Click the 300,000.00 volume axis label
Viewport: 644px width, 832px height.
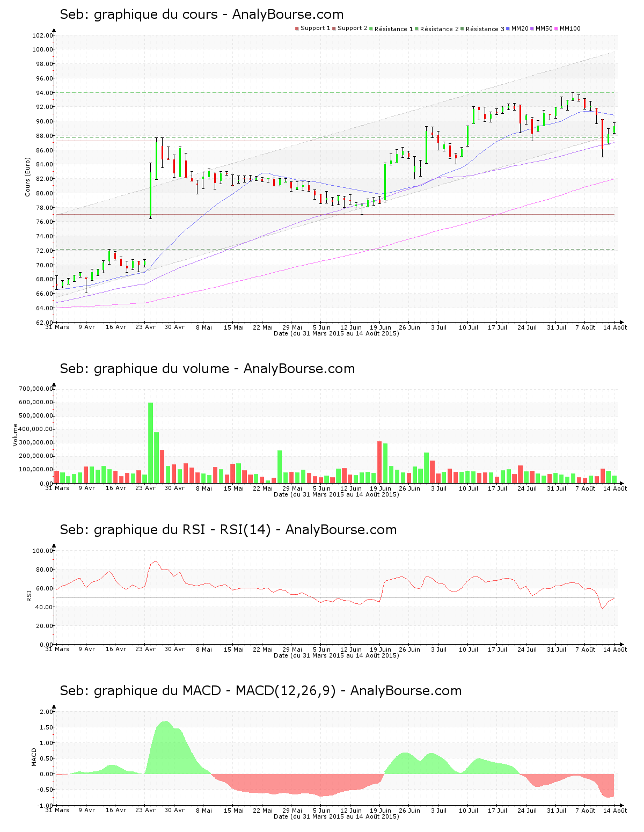(35, 443)
